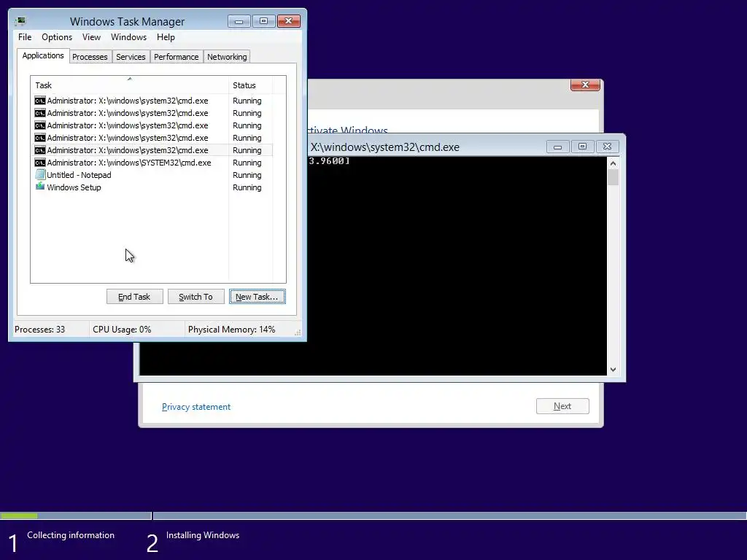Click the cmd window scrollbar thumb
Screen dimensions: 747x560
click(613, 177)
